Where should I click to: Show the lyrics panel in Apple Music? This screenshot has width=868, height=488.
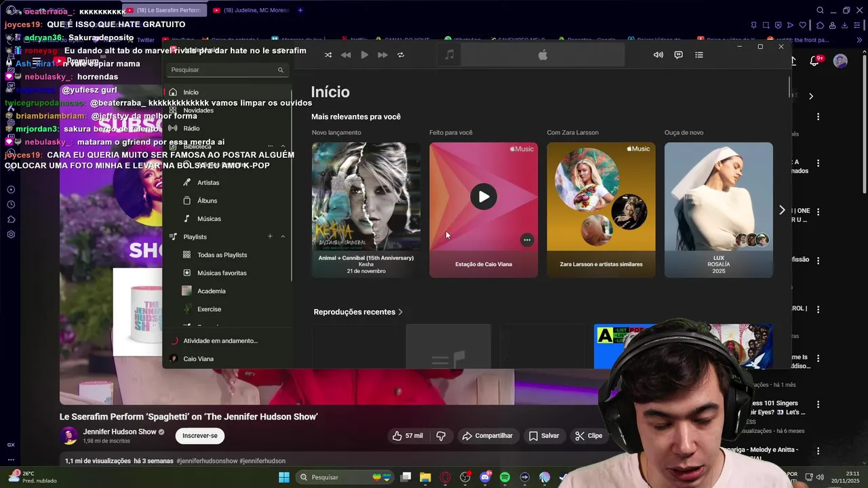coord(678,55)
